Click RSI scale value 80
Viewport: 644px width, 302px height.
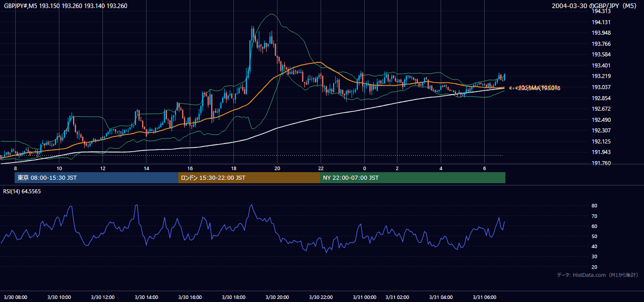coord(595,206)
